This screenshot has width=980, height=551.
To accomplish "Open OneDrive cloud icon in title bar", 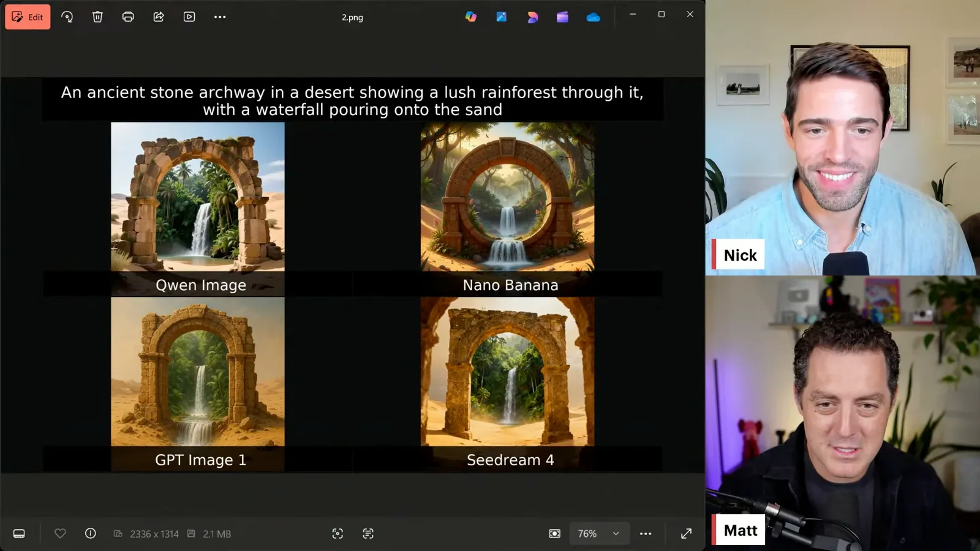I will tap(593, 17).
